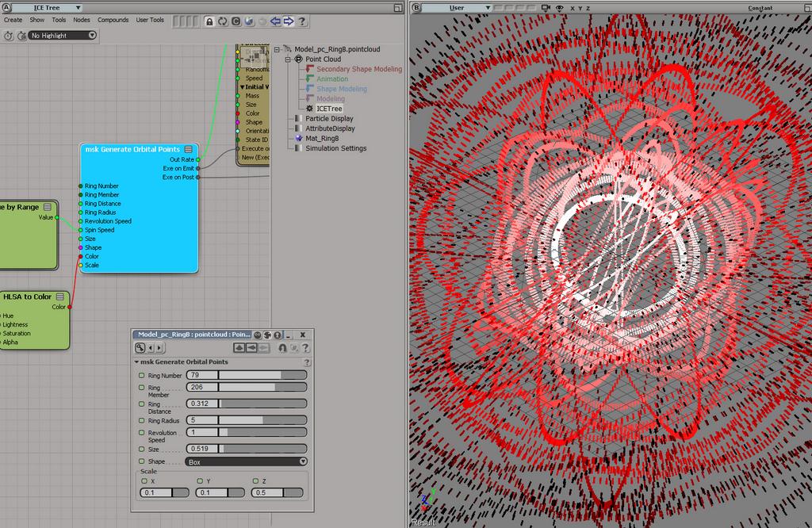Click the refresh icon in the ICE Tree toolbar
This screenshot has width=812, height=528.
(223, 21)
